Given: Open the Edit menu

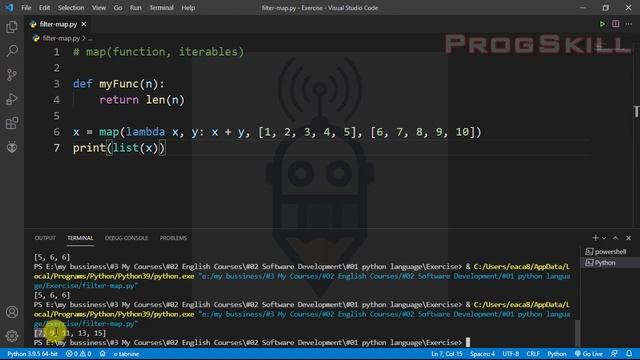Looking at the screenshot, I should point(44,8).
